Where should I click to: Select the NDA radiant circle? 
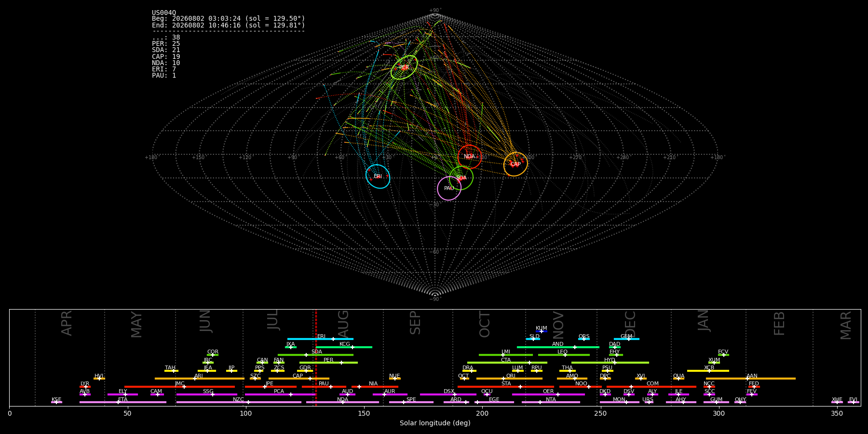[470, 157]
